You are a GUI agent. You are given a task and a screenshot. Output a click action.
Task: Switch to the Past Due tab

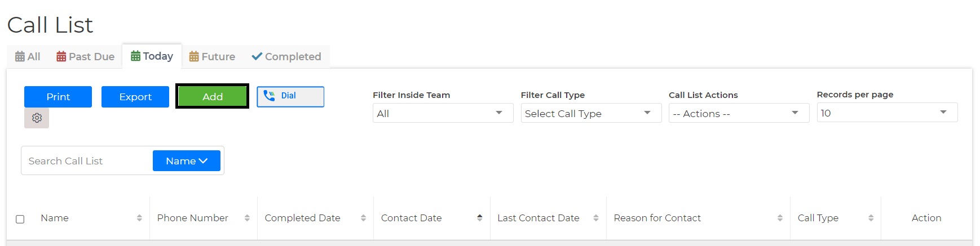(x=86, y=56)
